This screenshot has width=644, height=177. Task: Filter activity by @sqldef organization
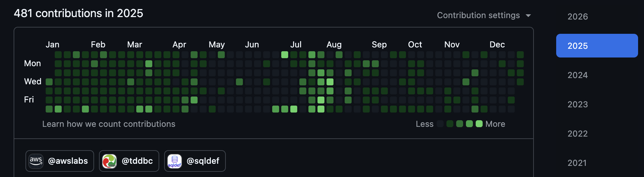click(x=203, y=161)
